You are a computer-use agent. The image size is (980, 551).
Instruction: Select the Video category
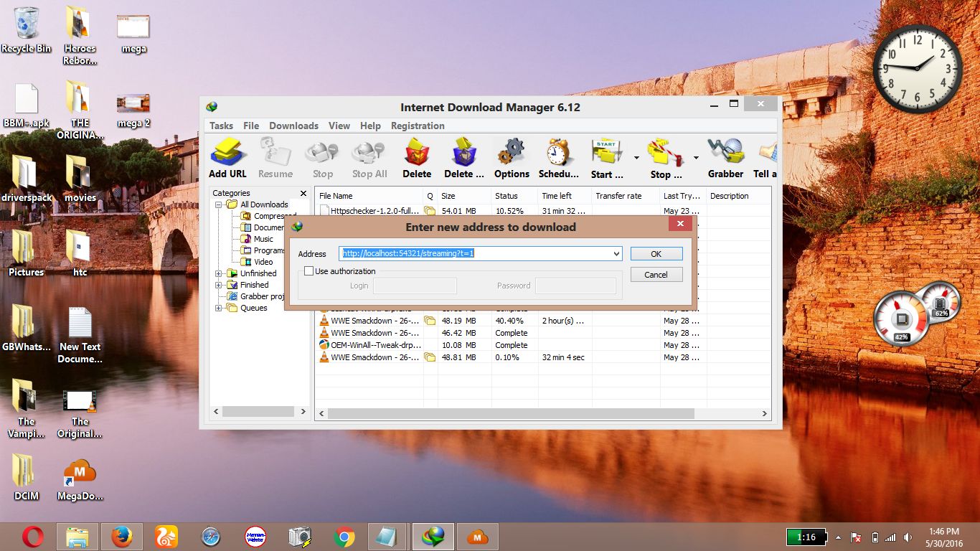coord(263,262)
